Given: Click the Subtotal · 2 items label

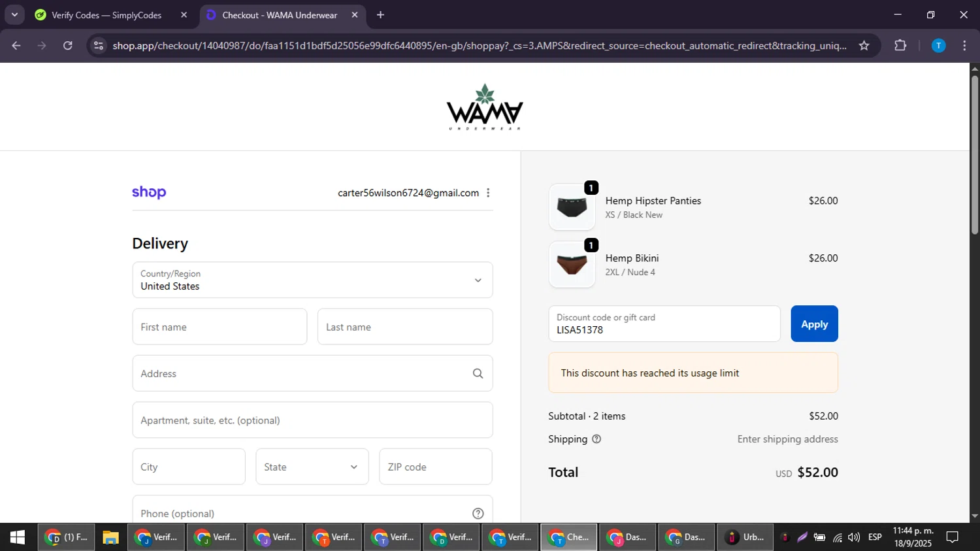Looking at the screenshot, I should click(587, 416).
